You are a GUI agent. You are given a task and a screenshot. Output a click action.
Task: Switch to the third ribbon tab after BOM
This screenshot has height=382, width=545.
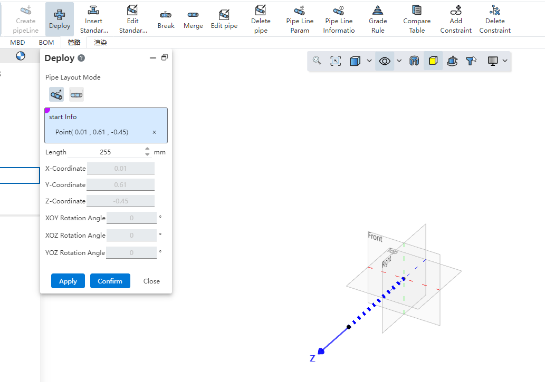point(74,42)
